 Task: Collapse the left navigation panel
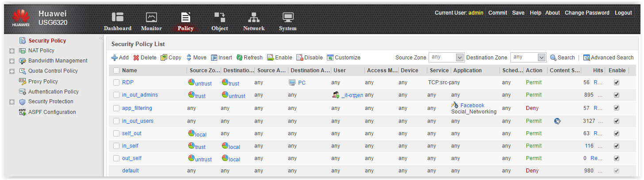coord(101,39)
